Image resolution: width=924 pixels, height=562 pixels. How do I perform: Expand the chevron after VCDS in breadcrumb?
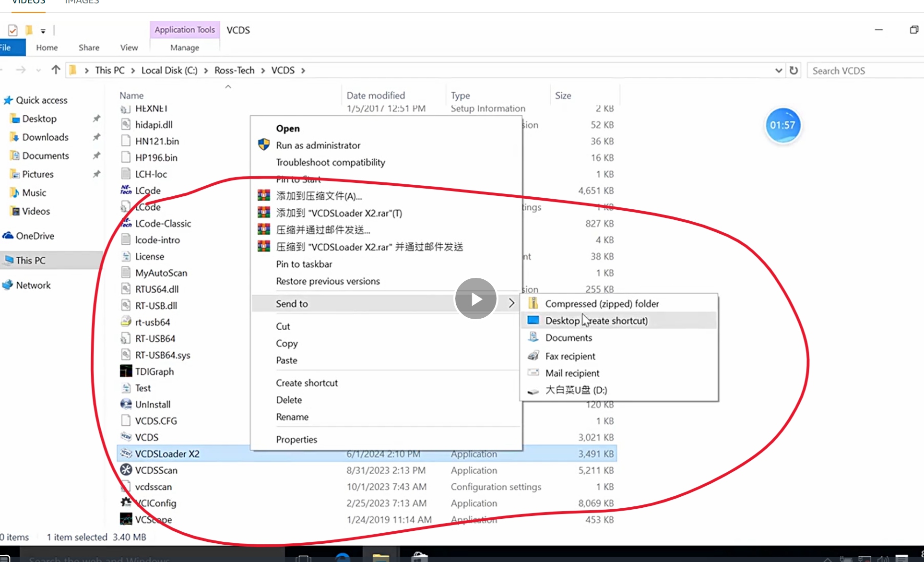[x=303, y=71]
